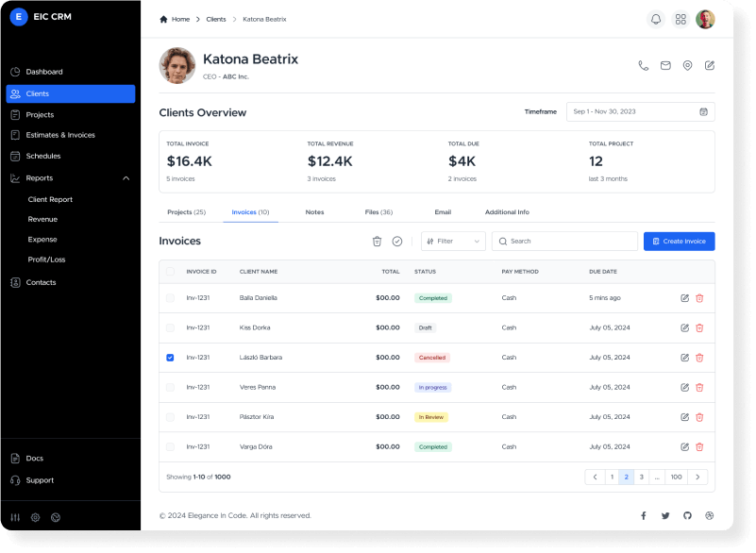Delete the Balla Daniella invoice row
This screenshot has height=553, width=756.
coord(699,298)
